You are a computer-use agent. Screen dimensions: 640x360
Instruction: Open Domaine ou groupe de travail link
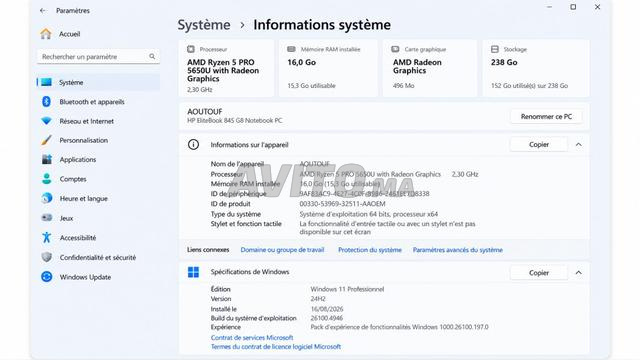click(x=282, y=250)
